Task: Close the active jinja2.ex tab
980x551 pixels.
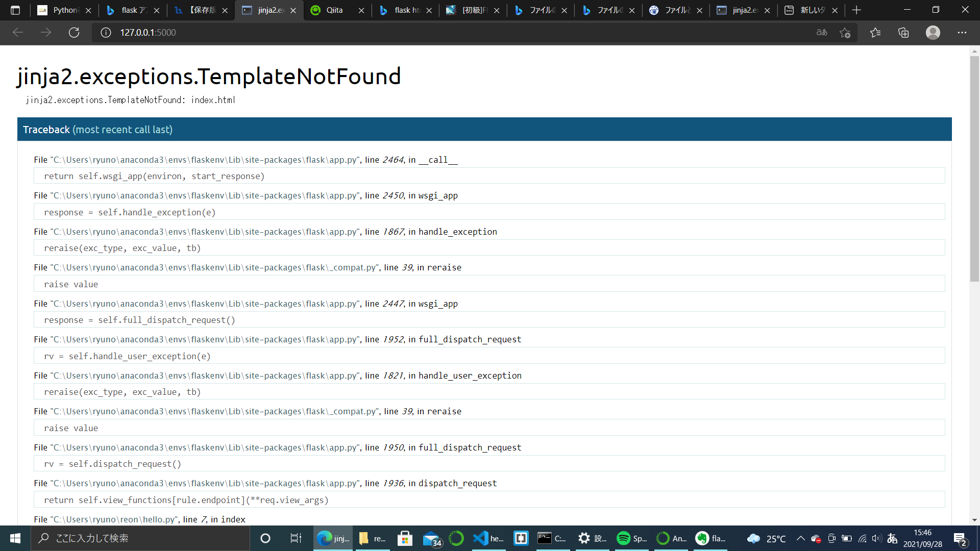Action: (x=293, y=10)
